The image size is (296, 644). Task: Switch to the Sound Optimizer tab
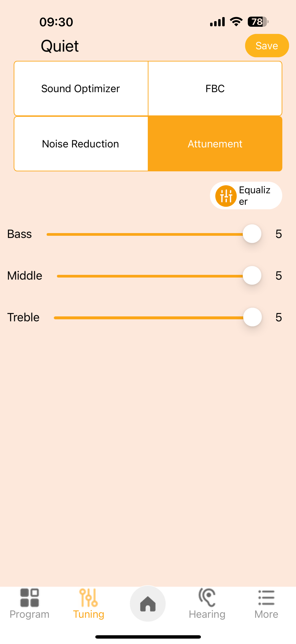click(81, 88)
